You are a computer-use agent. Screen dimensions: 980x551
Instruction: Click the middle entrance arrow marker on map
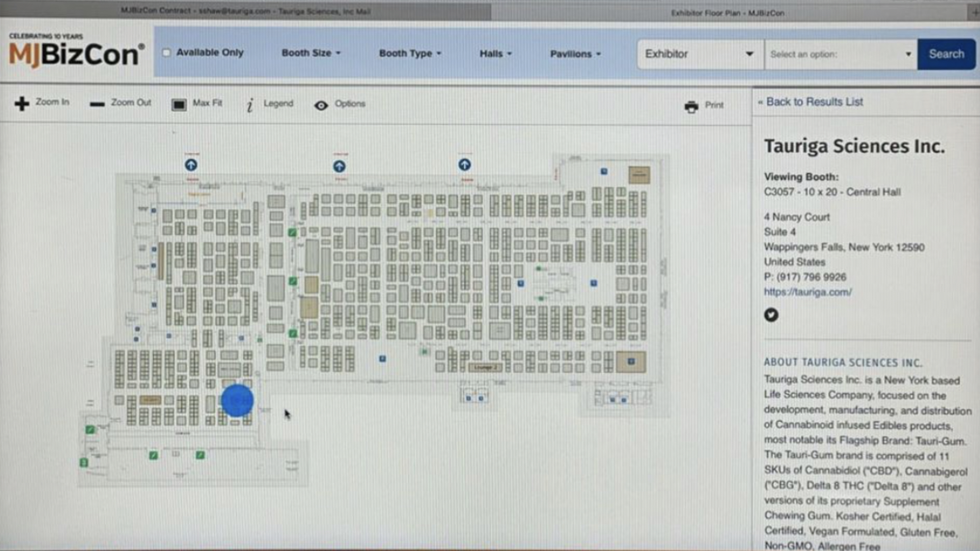[339, 166]
